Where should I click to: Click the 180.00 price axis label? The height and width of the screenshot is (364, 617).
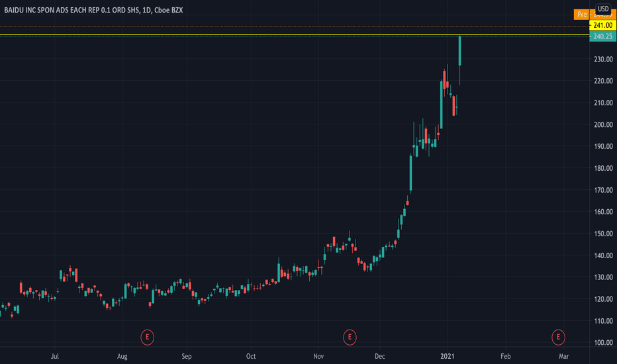(603, 168)
